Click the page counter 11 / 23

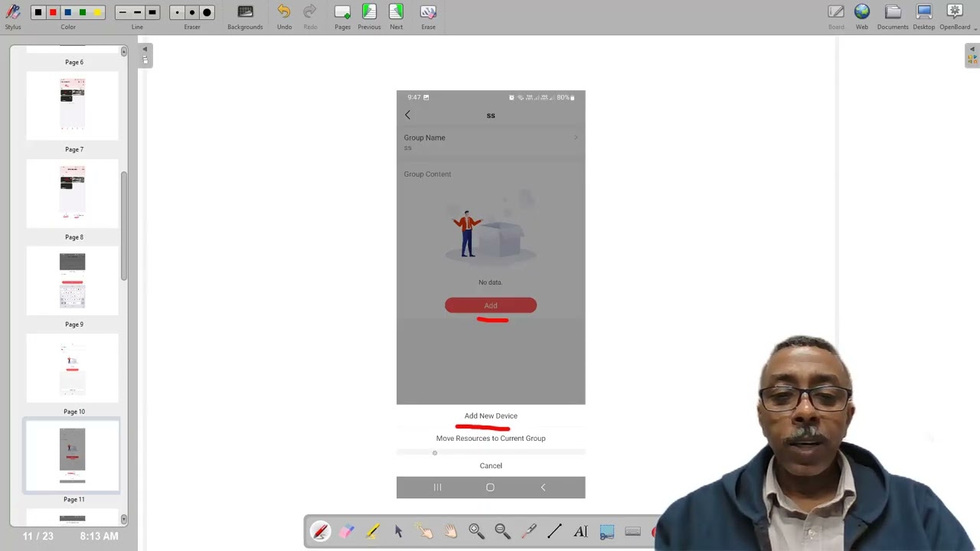38,536
